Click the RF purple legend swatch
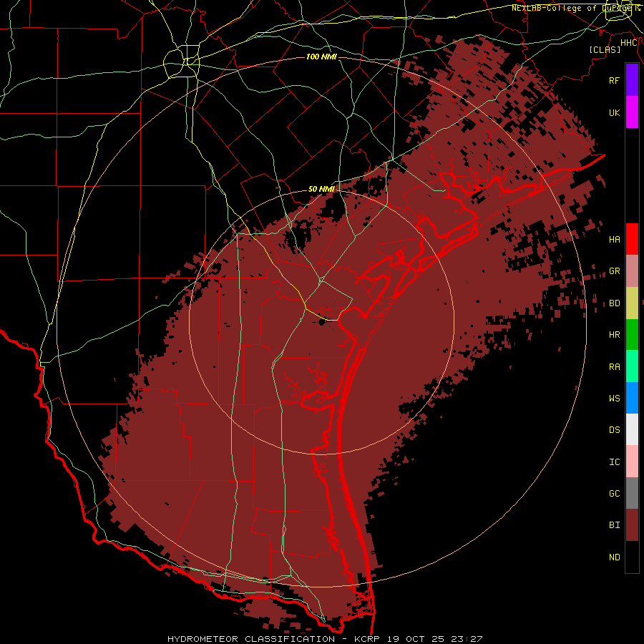The width and height of the screenshot is (644, 644). (x=632, y=80)
